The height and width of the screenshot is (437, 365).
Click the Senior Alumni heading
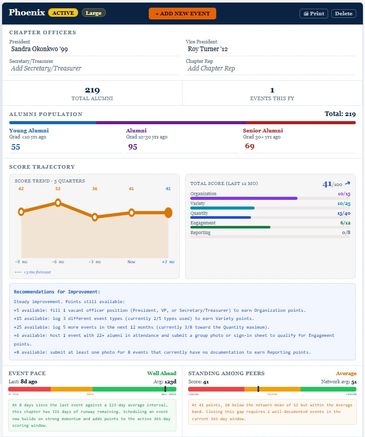[263, 130]
